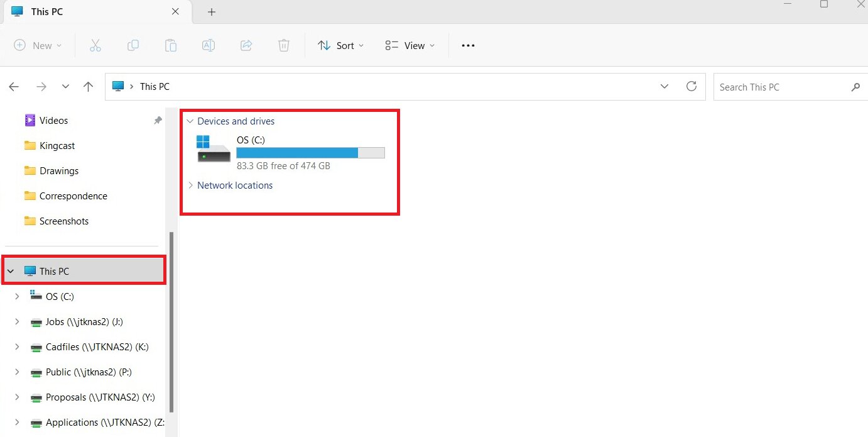Open the New item menu
The image size is (868, 437).
[x=38, y=45]
